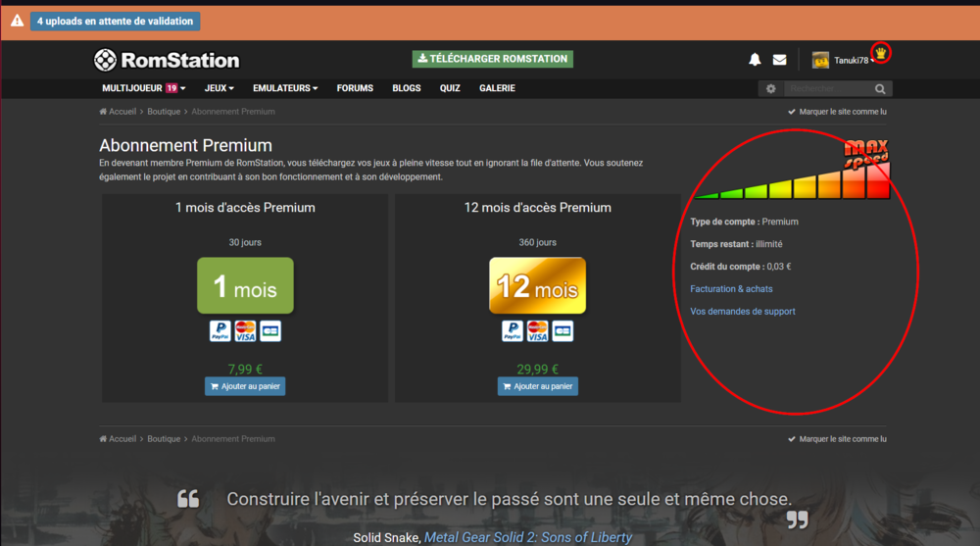Open the EMULATEURS dropdown menu

(285, 88)
